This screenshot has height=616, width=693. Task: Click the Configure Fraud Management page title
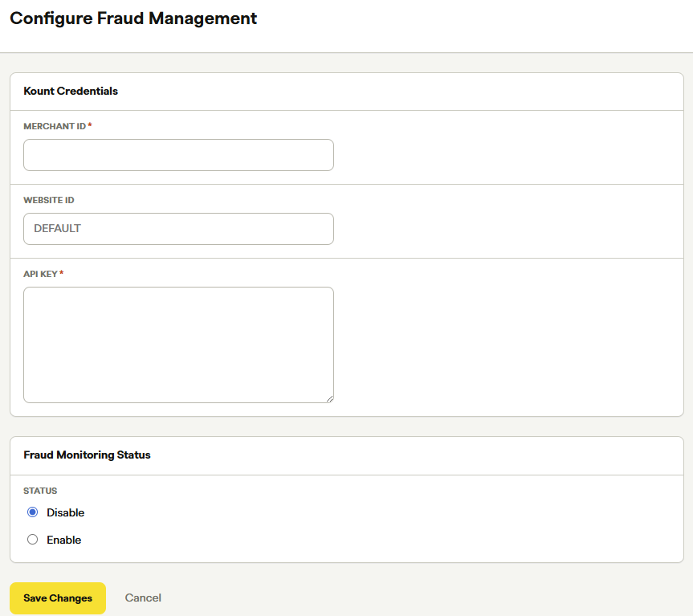pos(133,19)
